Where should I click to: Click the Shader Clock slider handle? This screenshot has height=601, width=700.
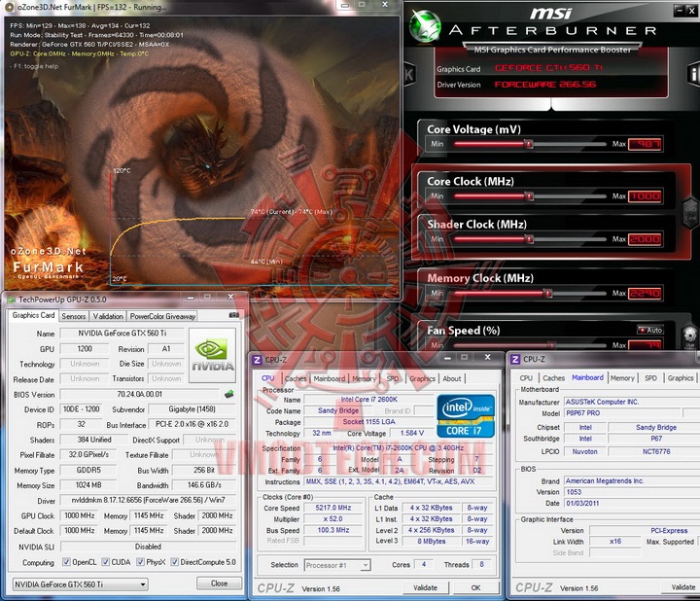point(529,239)
